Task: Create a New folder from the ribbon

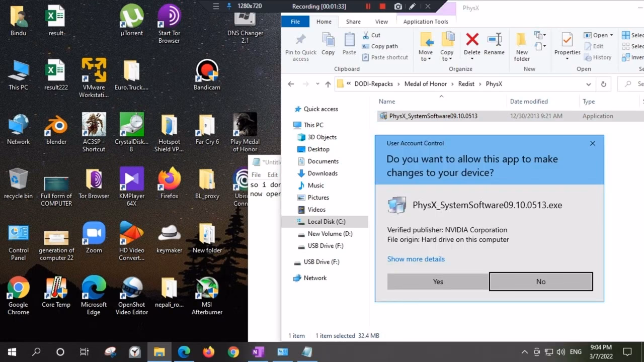Action: tap(522, 48)
